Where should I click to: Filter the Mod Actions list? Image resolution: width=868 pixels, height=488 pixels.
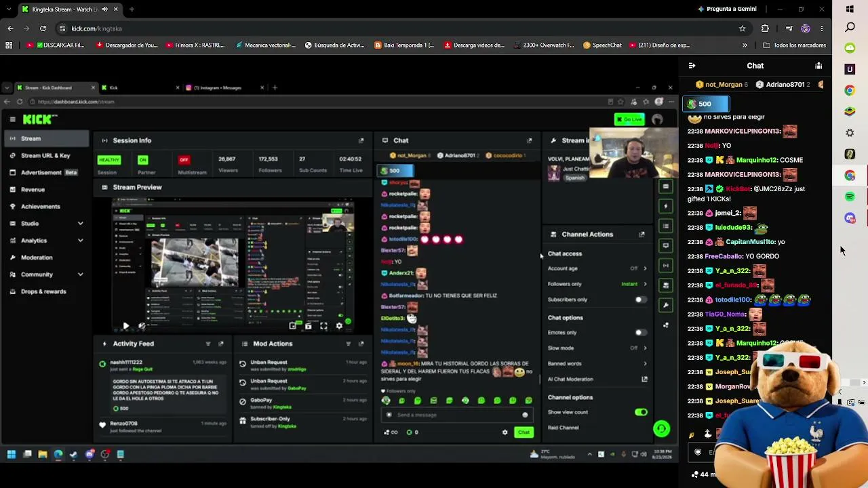[349, 344]
